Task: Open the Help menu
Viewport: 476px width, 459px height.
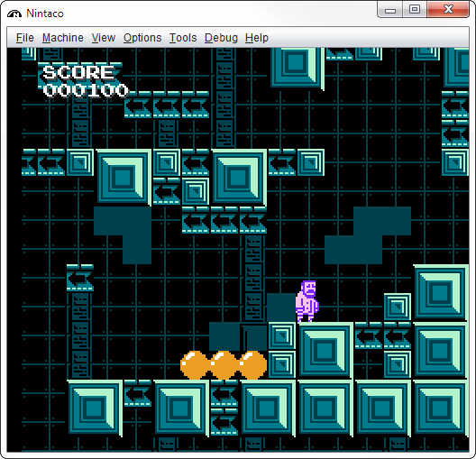Action: click(257, 38)
